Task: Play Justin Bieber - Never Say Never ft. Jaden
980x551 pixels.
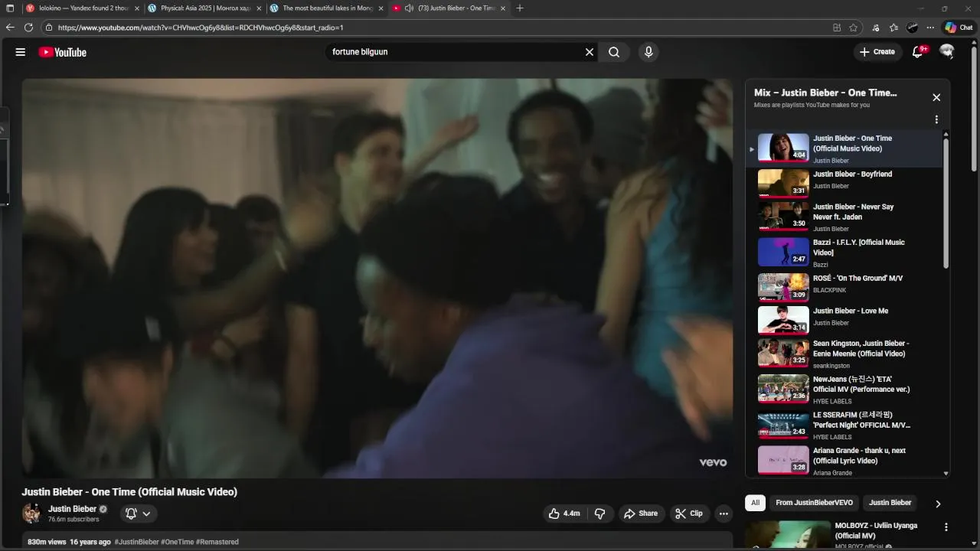Action: click(844, 217)
